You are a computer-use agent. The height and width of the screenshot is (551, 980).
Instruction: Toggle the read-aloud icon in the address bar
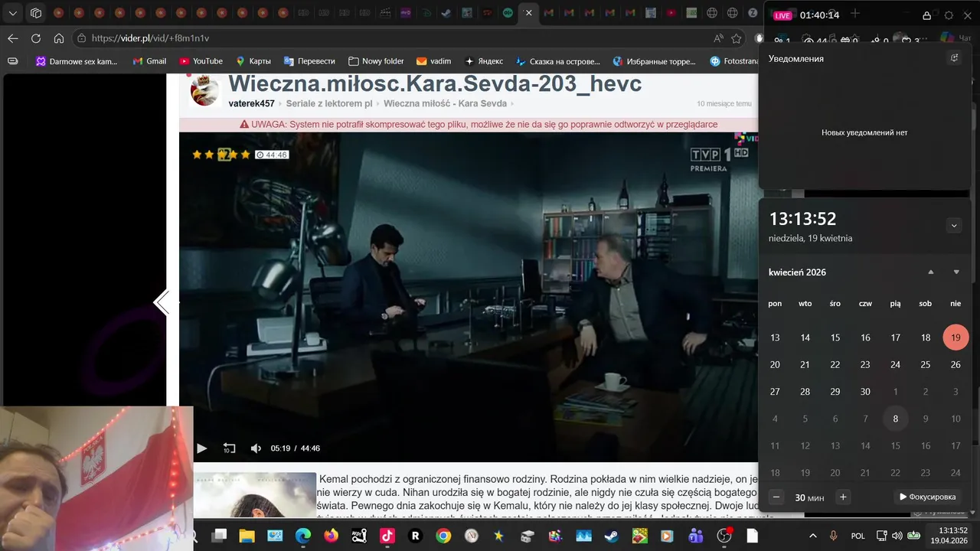718,38
